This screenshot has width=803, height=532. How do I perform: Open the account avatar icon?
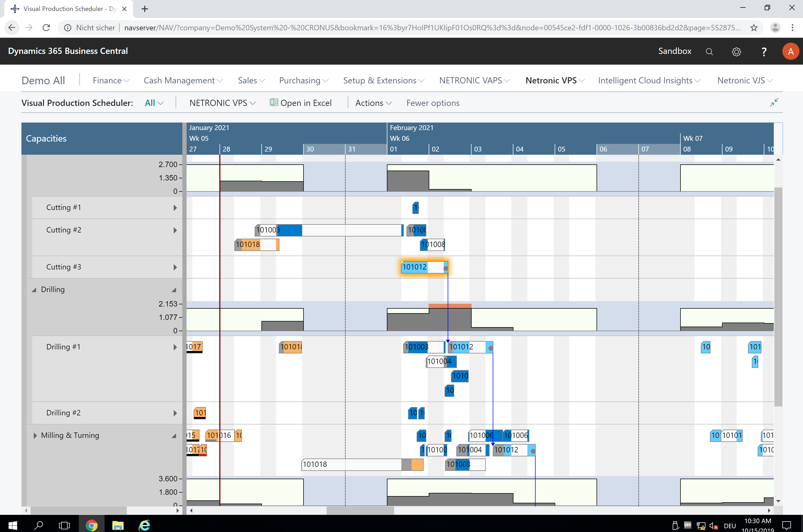(x=790, y=51)
